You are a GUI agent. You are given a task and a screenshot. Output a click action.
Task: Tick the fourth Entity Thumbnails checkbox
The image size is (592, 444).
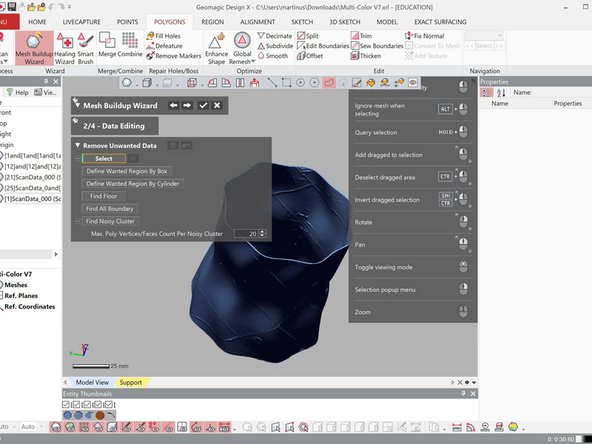tap(97, 404)
